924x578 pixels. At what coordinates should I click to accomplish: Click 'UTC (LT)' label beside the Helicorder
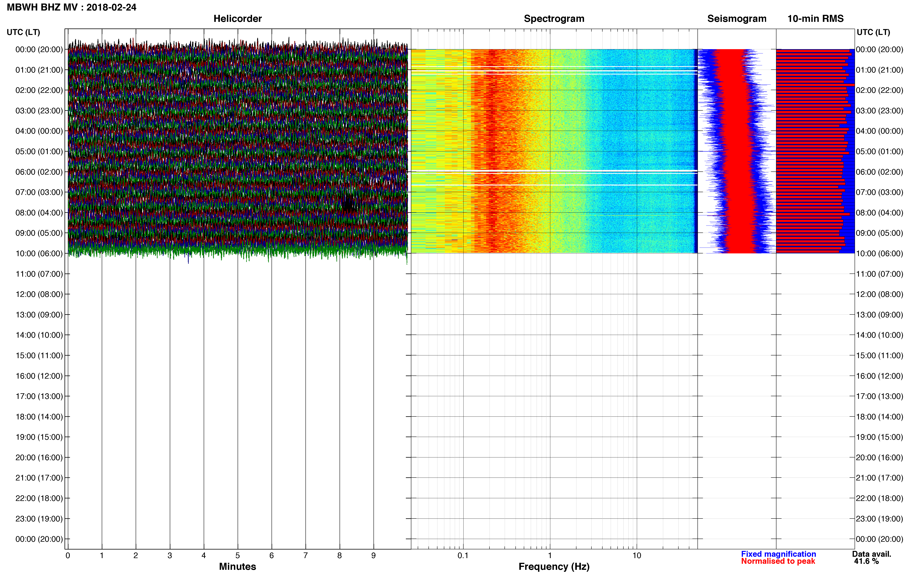pos(23,32)
